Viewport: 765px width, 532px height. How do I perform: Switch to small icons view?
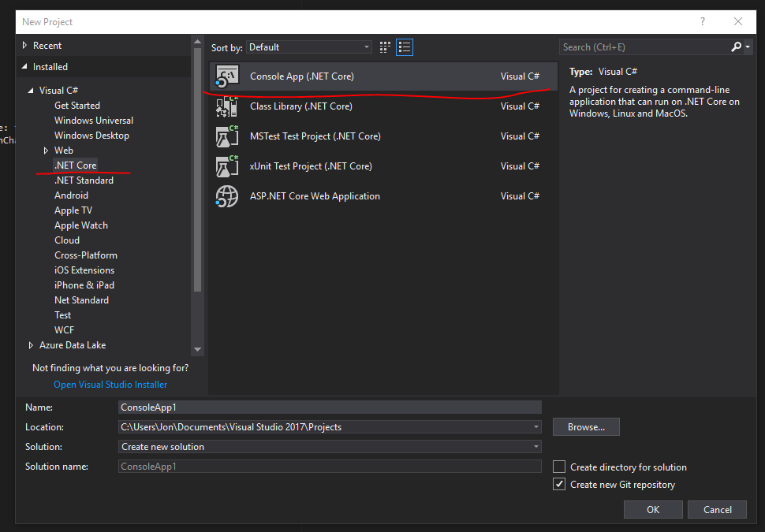[x=385, y=47]
